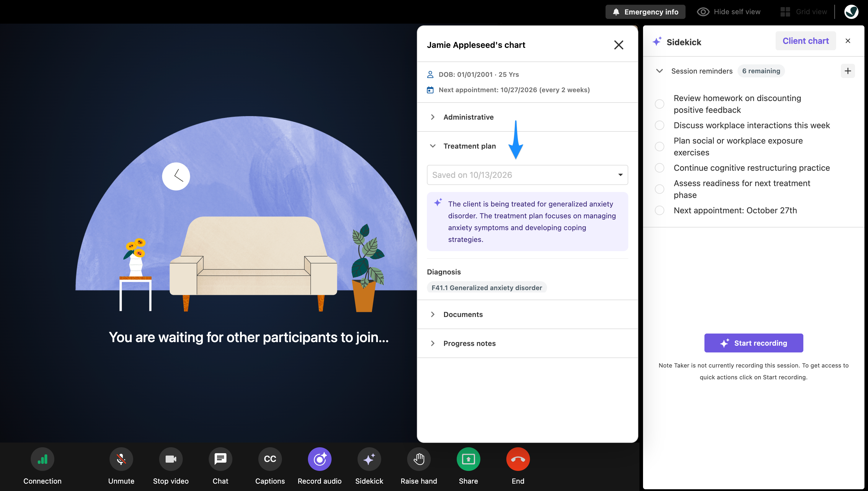868x491 pixels.
Task: Click the 6 remaining badge
Action: tap(761, 71)
